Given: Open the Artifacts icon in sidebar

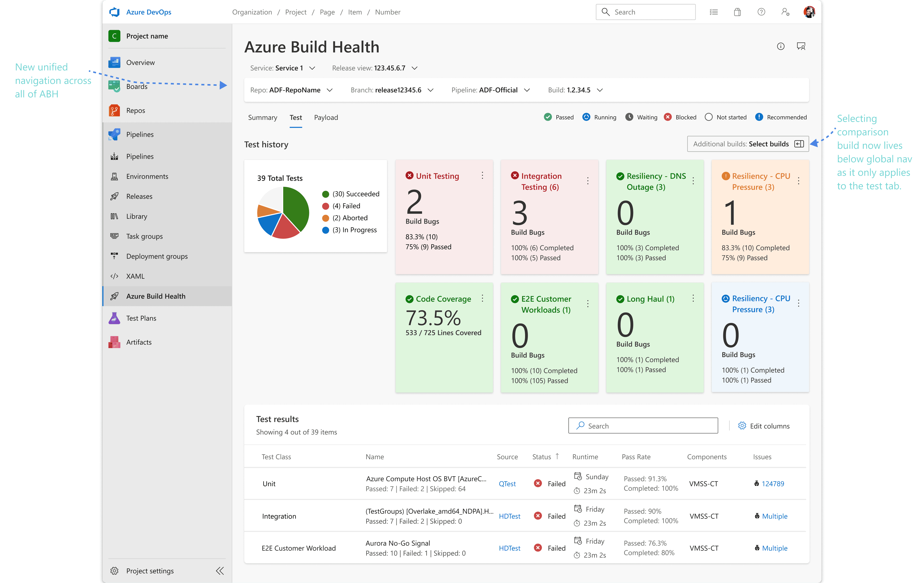Looking at the screenshot, I should click(114, 342).
